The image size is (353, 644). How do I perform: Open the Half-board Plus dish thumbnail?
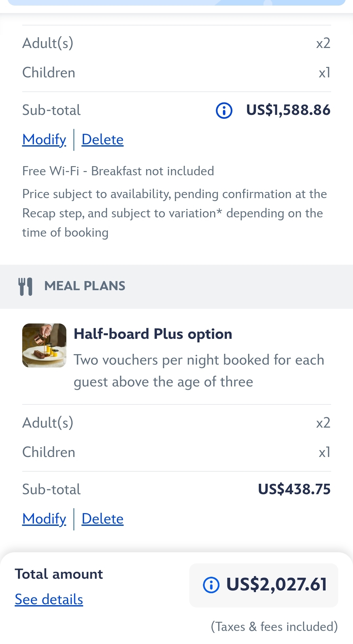44,345
